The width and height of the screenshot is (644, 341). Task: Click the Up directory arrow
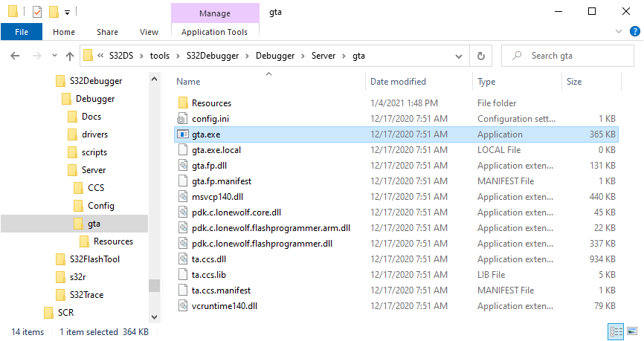[x=70, y=56]
